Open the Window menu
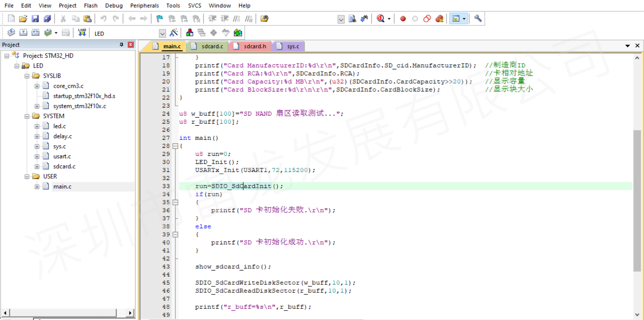 pos(220,6)
